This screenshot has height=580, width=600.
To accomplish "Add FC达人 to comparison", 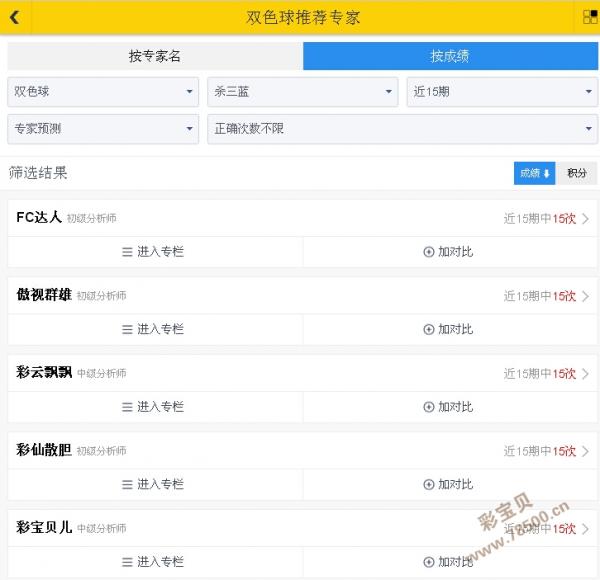I will pyautogui.click(x=450, y=252).
